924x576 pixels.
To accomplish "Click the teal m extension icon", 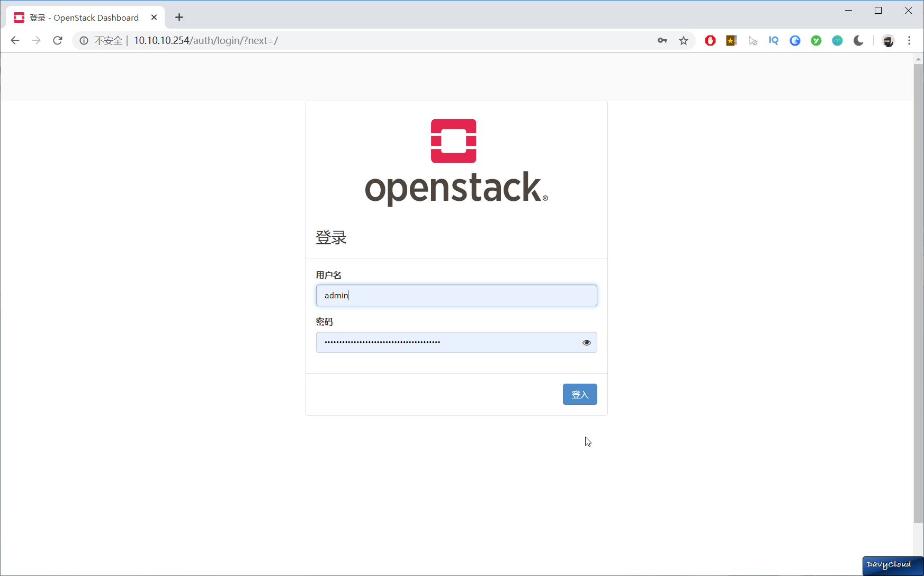I will pos(837,40).
